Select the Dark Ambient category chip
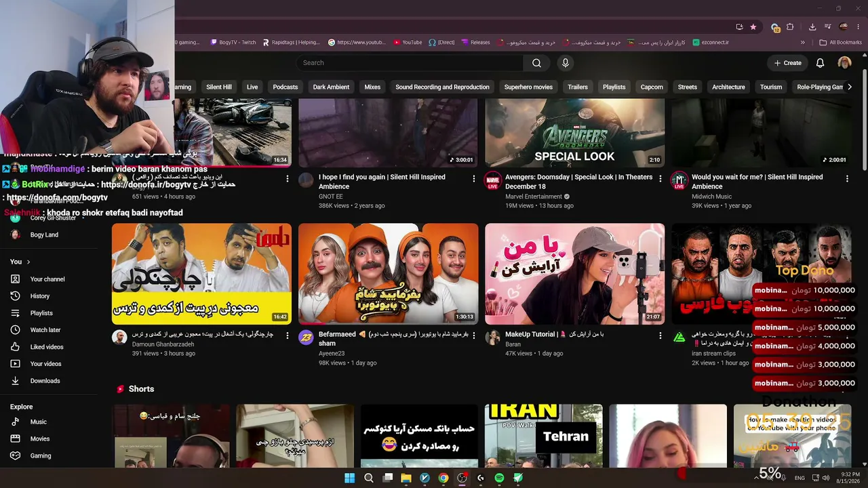The width and height of the screenshot is (868, 488). click(331, 87)
